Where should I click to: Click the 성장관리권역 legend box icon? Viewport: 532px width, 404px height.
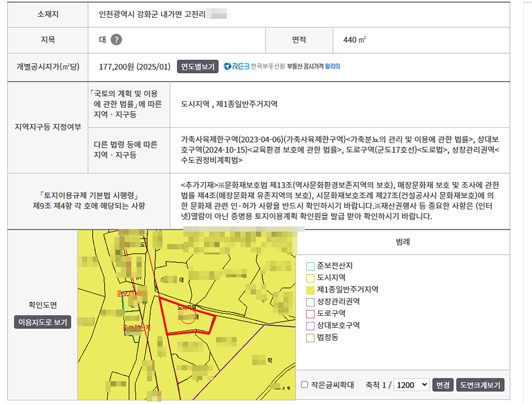tap(310, 302)
